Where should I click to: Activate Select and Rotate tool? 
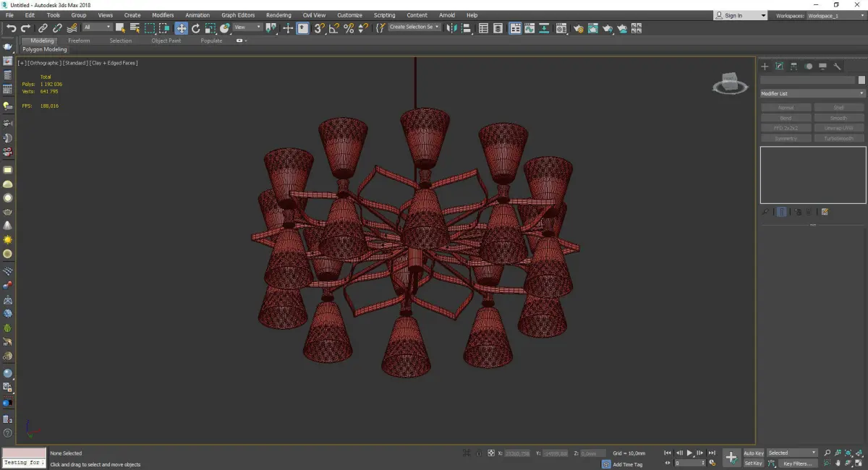[195, 28]
